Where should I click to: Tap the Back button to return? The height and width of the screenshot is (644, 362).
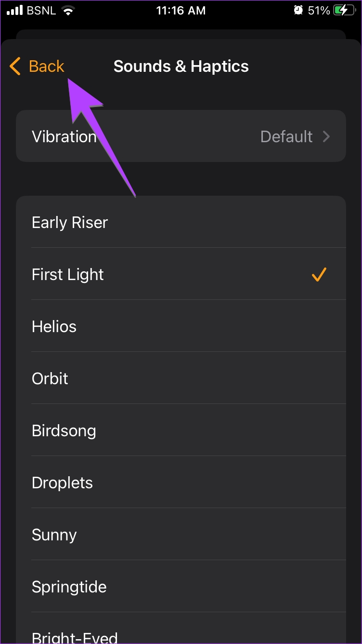pos(46,66)
